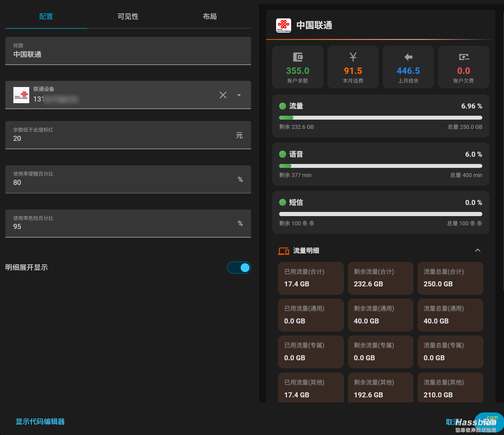Viewport: 504px width, 435px height.
Task: Toggle the 明细展开显示 switch off
Action: pos(239,268)
